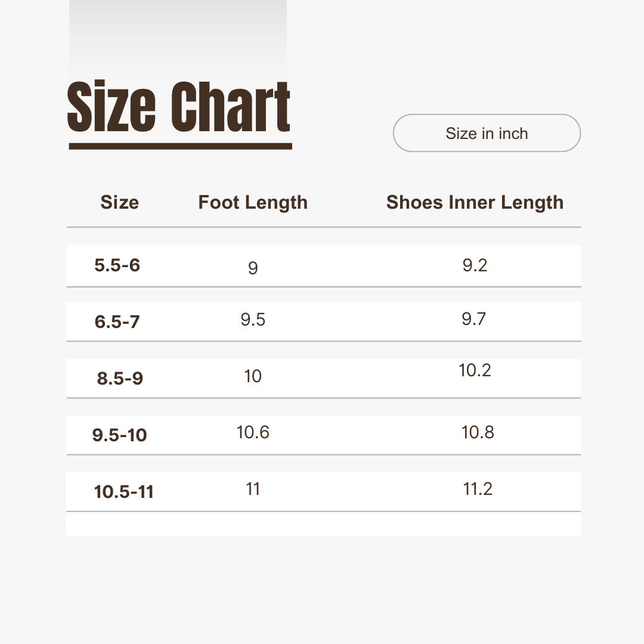Screen dimensions: 644x644
Task: Select the "Size" column header
Action: pyautogui.click(x=119, y=203)
